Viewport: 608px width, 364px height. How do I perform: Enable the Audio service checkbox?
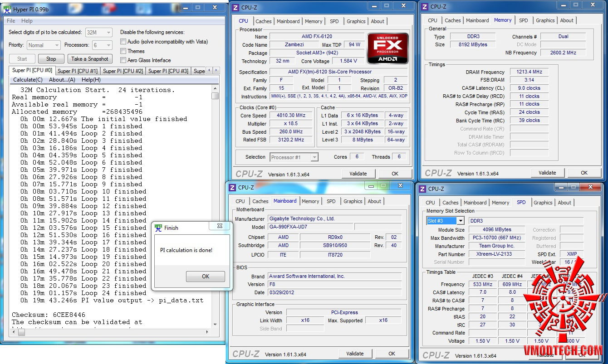point(123,42)
